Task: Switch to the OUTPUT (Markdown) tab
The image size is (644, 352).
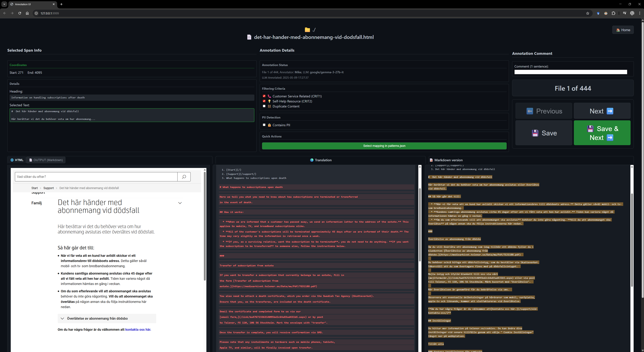Action: pos(46,160)
